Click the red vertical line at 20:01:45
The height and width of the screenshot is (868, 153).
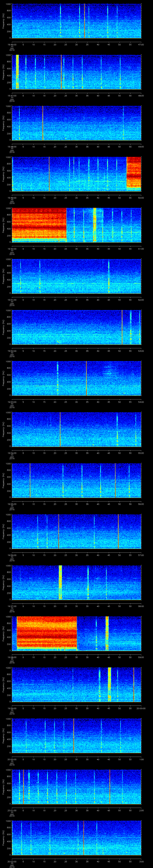click(x=110, y=786)
